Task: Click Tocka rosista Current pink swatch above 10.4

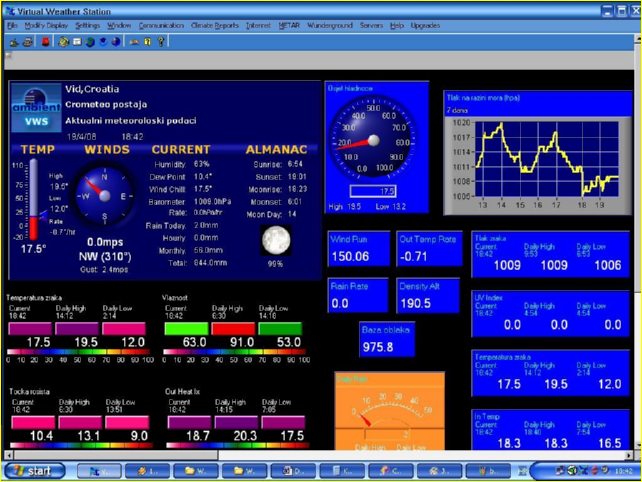Action: coord(33,423)
